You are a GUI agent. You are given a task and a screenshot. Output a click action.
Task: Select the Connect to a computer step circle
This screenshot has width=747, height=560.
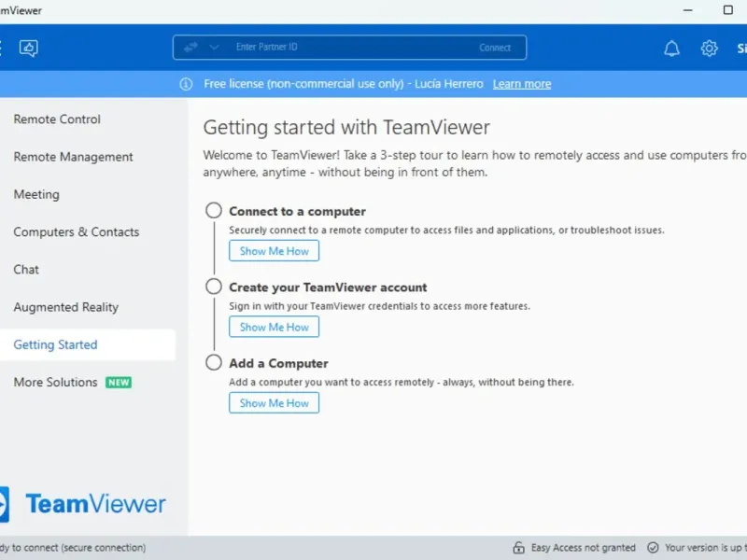coord(214,210)
